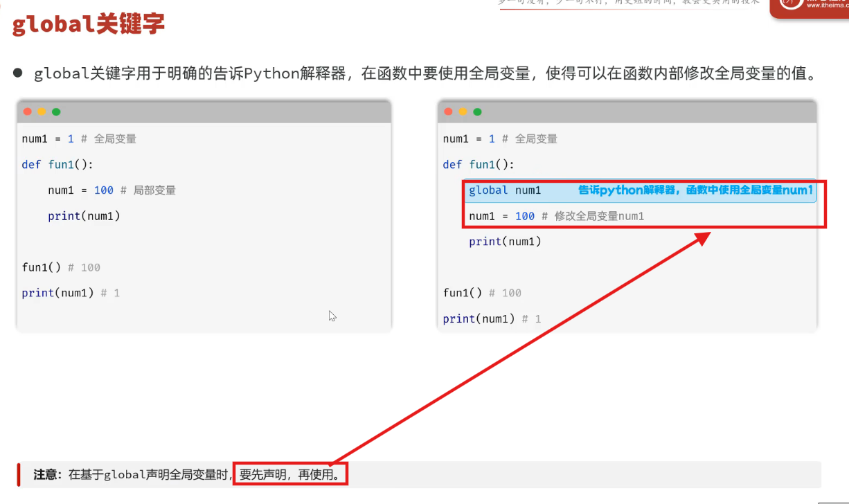Click the line "num1 = 100 # 局部变量"

pos(112,190)
